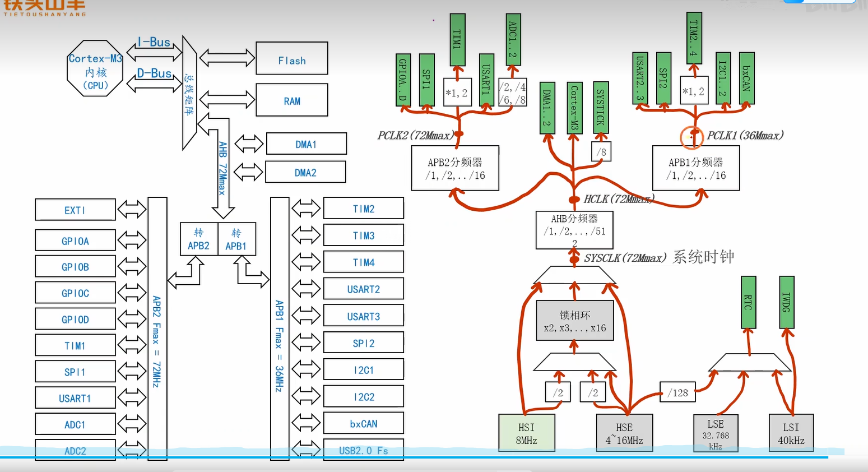Click the D-Bus arrow label
This screenshot has width=868, height=472.
154,73
